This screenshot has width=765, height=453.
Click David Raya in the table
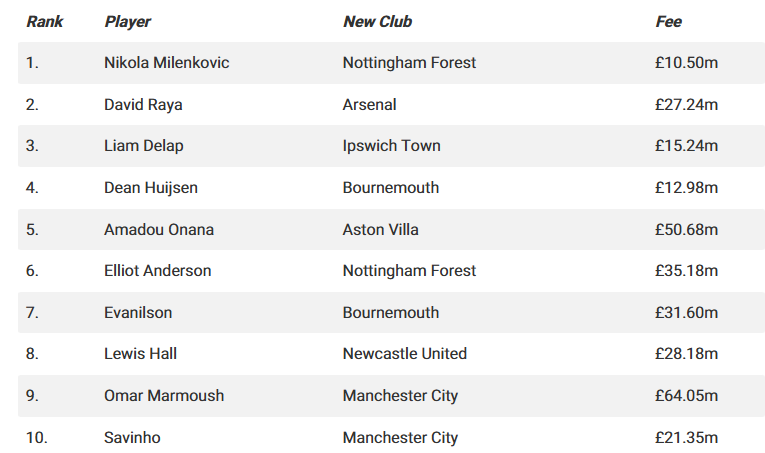[x=143, y=104]
